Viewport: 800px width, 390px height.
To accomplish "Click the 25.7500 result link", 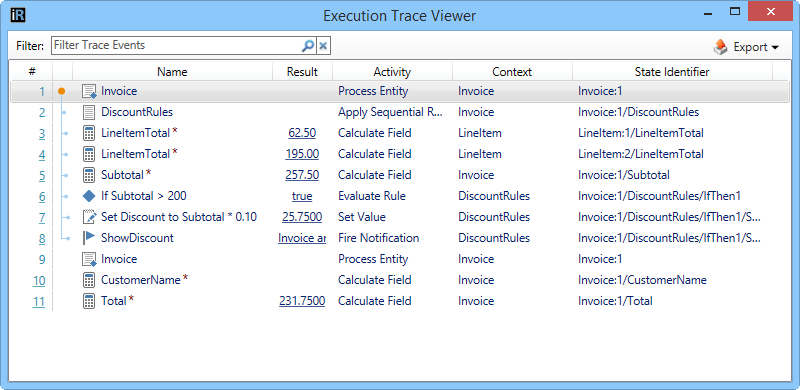I will pos(302,217).
